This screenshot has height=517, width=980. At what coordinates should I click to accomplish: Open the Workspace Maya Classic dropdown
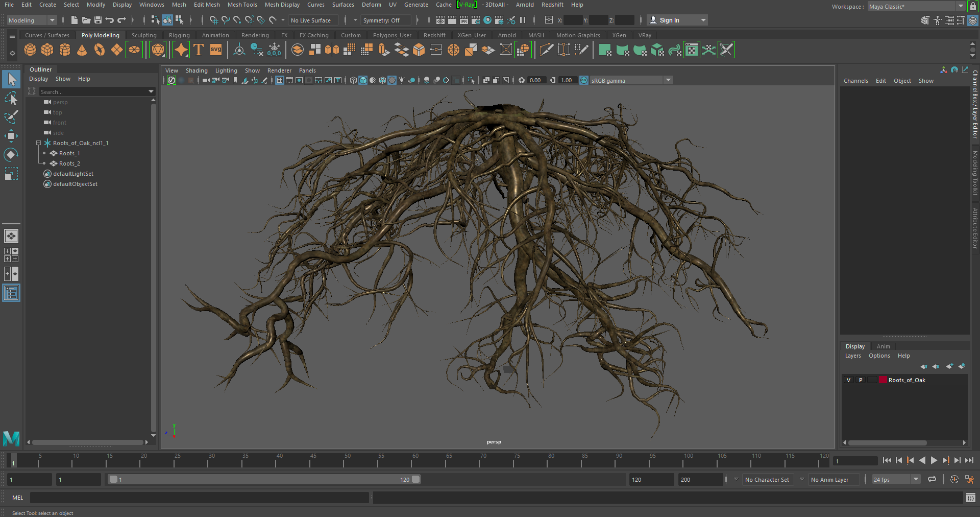916,7
